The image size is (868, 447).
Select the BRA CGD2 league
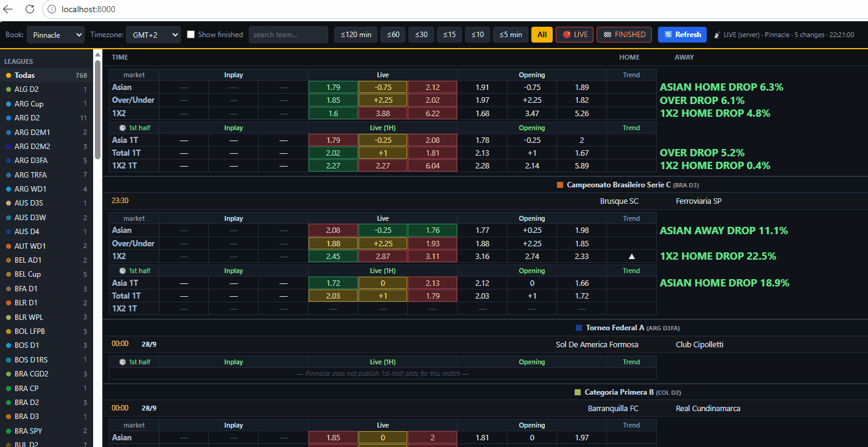[47, 374]
